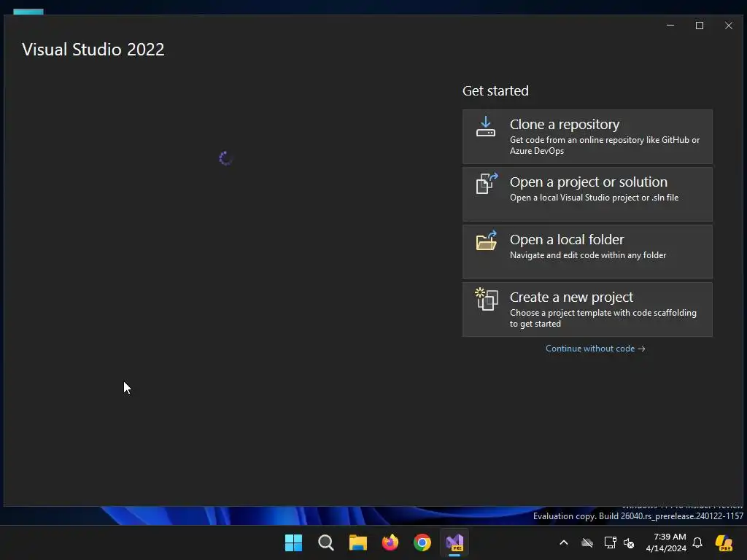The width and height of the screenshot is (747, 560).
Task: Start with Create a new project title
Action: tap(571, 297)
